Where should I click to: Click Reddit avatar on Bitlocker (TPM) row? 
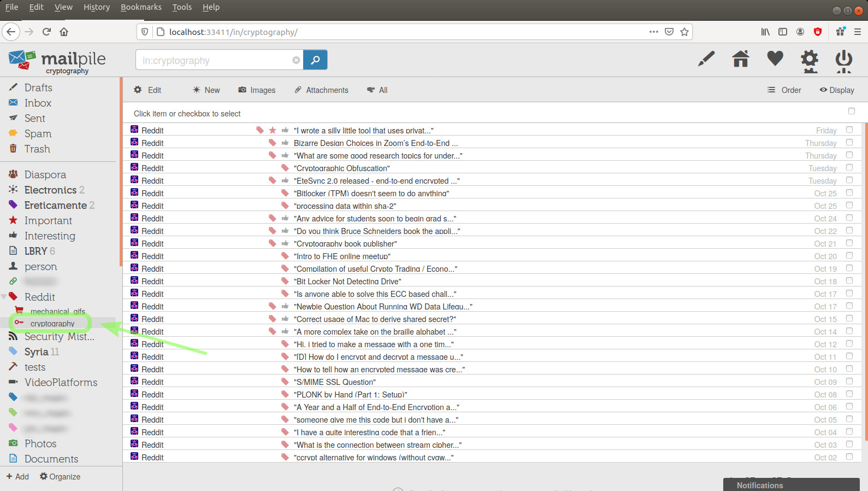(x=134, y=192)
